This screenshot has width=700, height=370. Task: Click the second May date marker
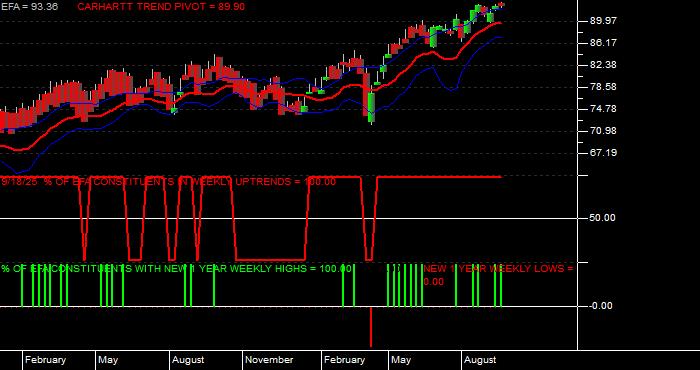tap(401, 360)
